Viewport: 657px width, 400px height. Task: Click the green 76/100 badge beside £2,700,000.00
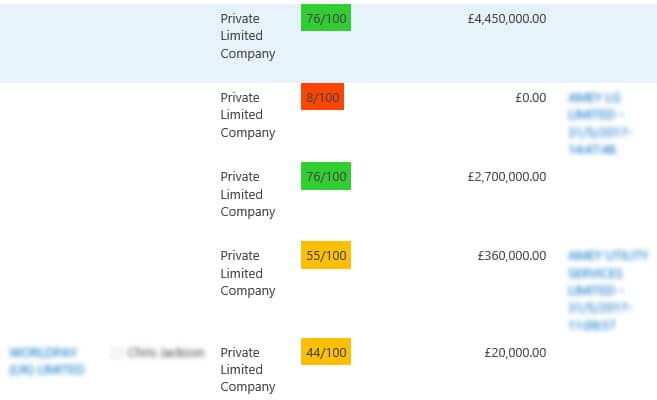(326, 176)
